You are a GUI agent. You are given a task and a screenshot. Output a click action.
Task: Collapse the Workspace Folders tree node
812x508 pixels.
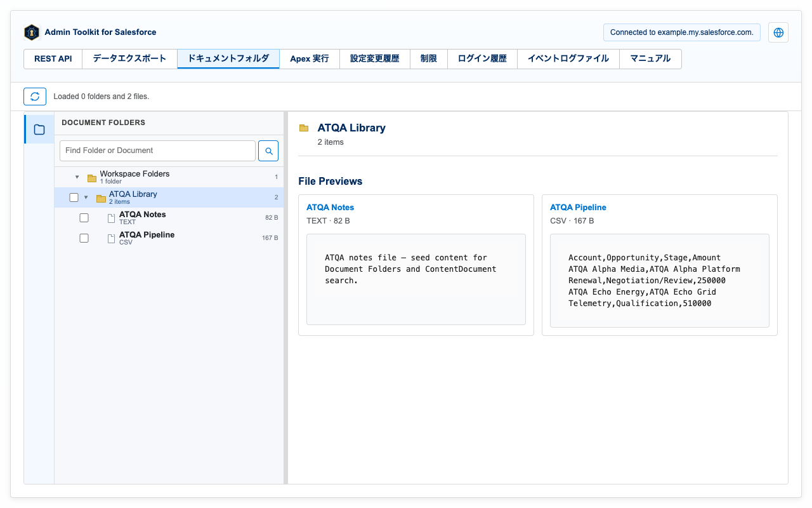[x=77, y=177]
